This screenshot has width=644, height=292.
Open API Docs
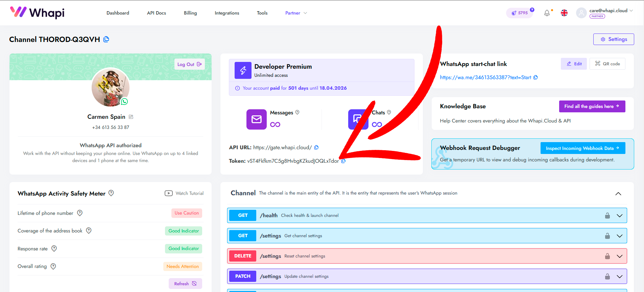(157, 13)
